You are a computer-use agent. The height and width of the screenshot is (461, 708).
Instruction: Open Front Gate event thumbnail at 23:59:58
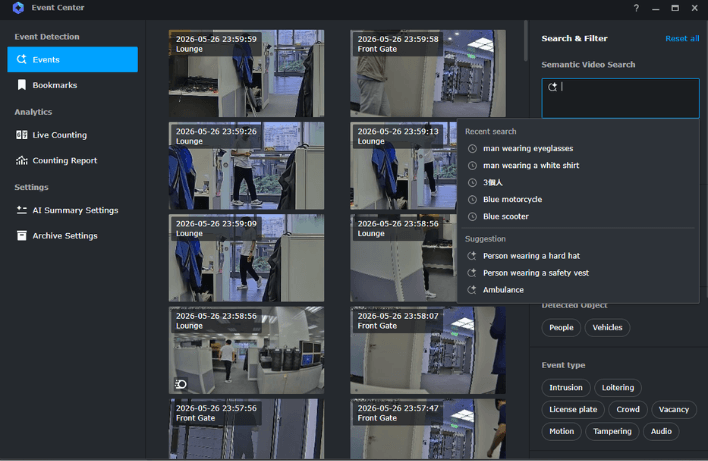point(428,74)
